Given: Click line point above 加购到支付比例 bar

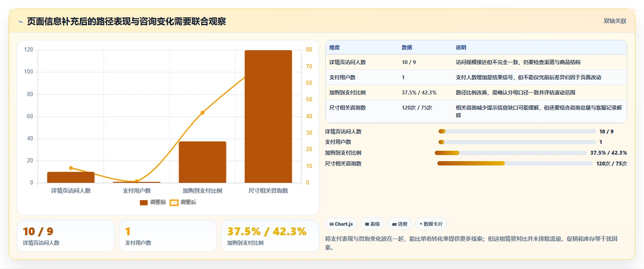Looking at the screenshot, I should [x=202, y=113].
